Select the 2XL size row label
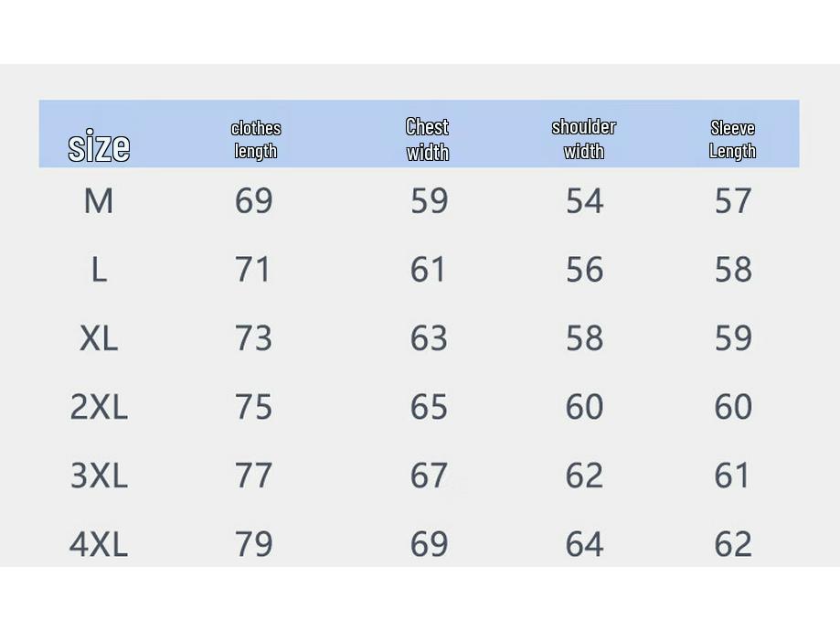Screen dimensions: 840x631 [x=99, y=407]
